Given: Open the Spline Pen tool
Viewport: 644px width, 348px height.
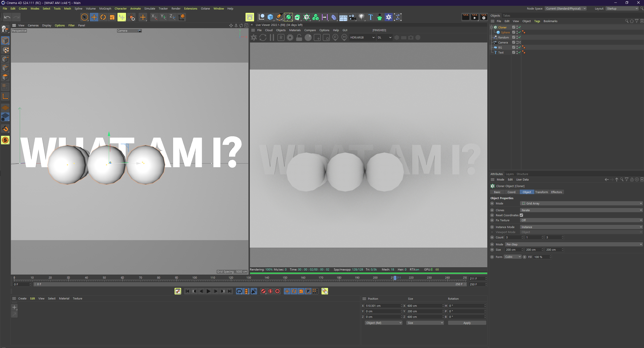Looking at the screenshot, I should [x=279, y=17].
